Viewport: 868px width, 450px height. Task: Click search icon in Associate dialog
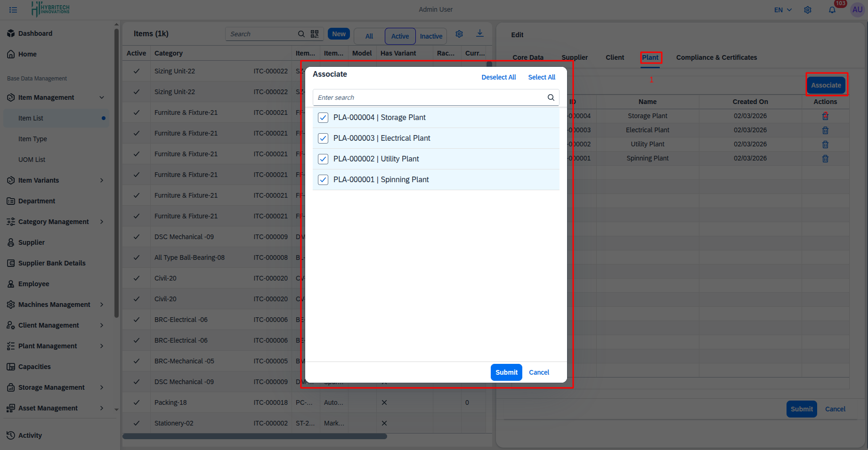551,97
